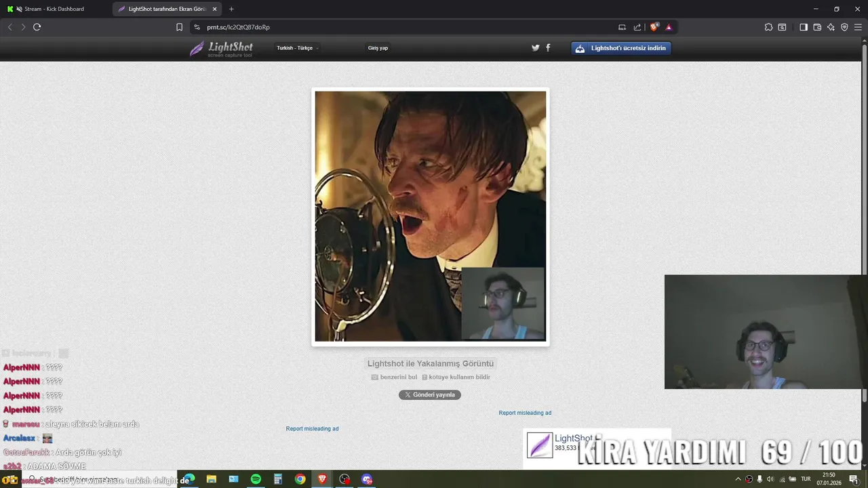Click the TUR keyboard language indicator
The image size is (868, 488).
(x=806, y=479)
